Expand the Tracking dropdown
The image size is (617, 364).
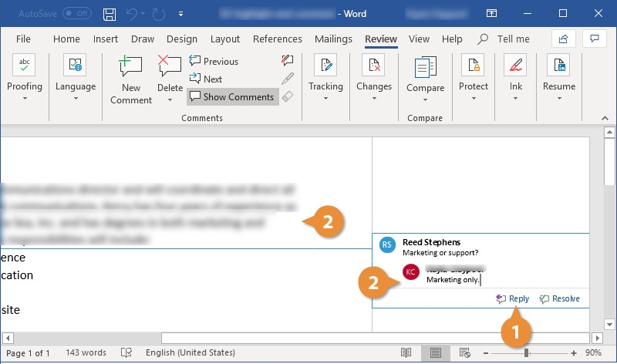325,77
